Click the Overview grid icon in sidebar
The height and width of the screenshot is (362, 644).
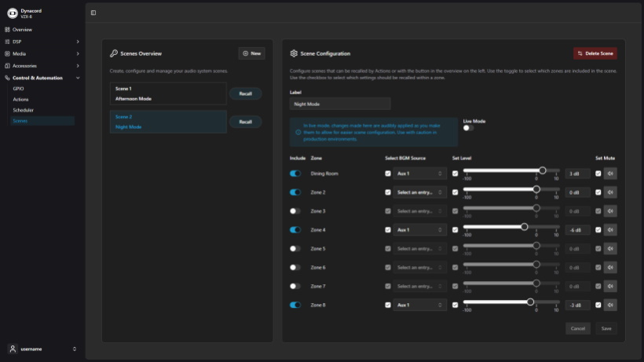7,30
